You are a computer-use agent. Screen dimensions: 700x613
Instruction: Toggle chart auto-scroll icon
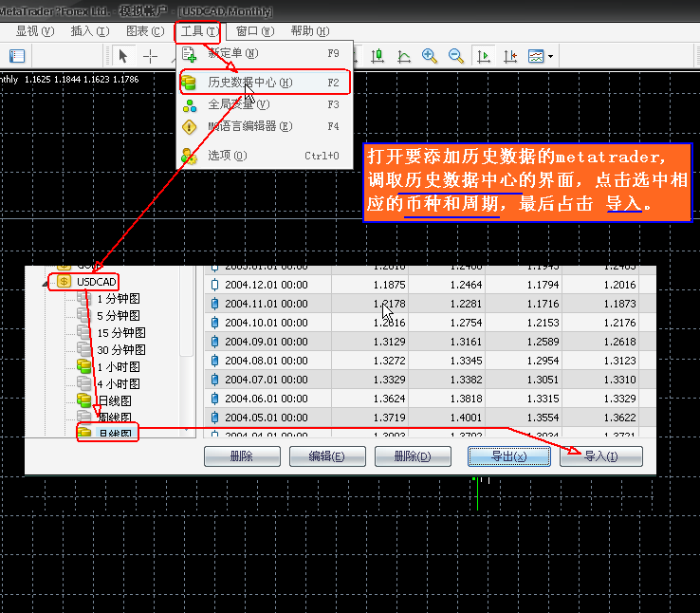pos(484,56)
